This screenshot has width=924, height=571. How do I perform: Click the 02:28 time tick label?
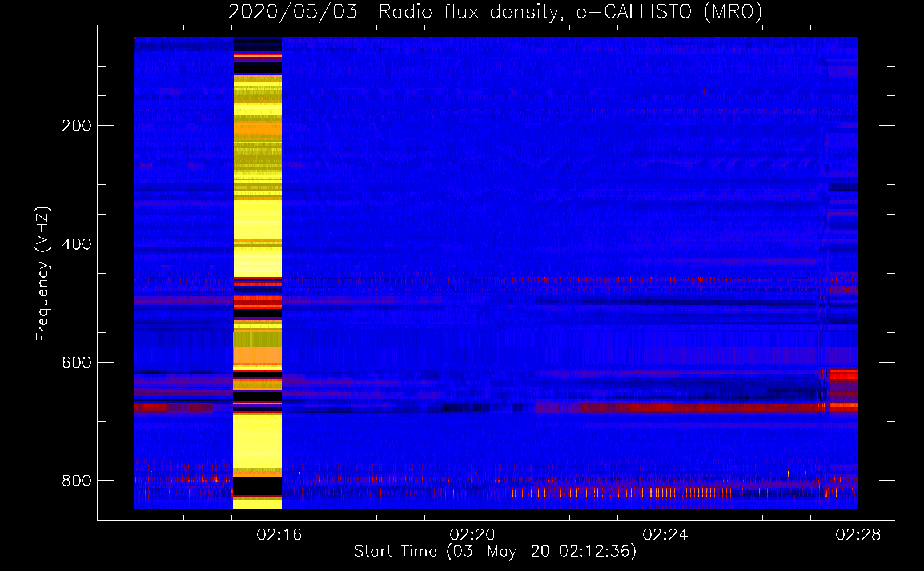tap(858, 534)
